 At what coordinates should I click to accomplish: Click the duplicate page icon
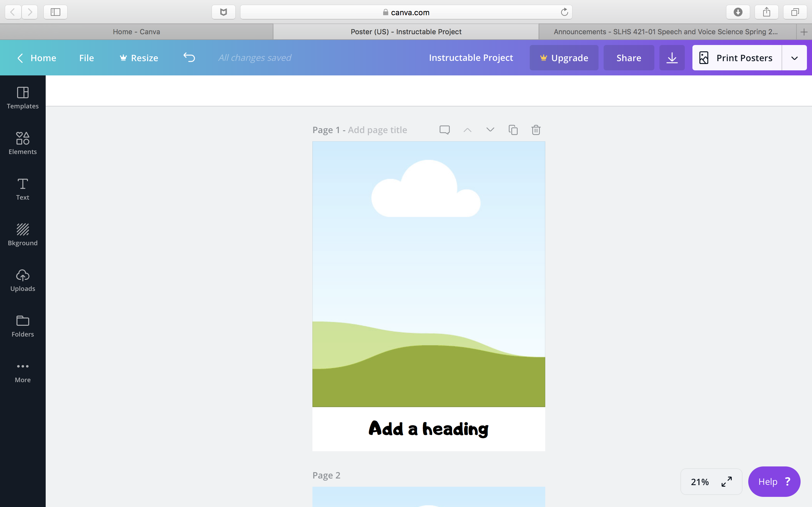[513, 130]
